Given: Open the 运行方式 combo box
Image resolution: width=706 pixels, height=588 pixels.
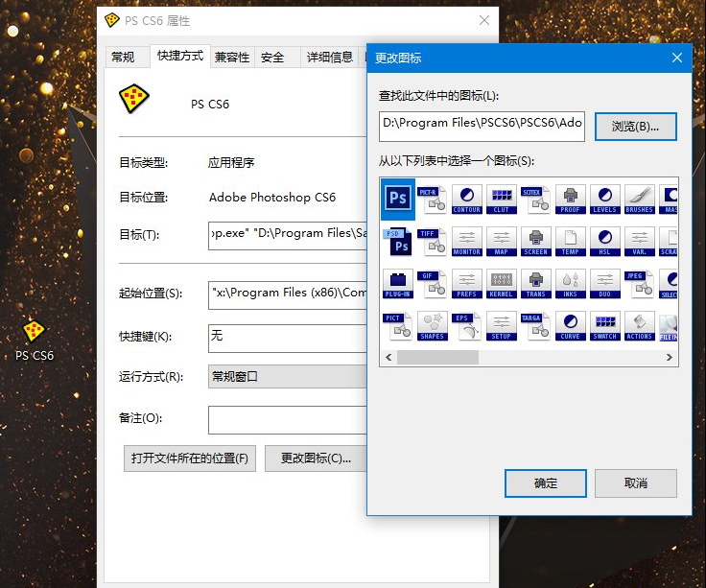Looking at the screenshot, I should coord(287,376).
